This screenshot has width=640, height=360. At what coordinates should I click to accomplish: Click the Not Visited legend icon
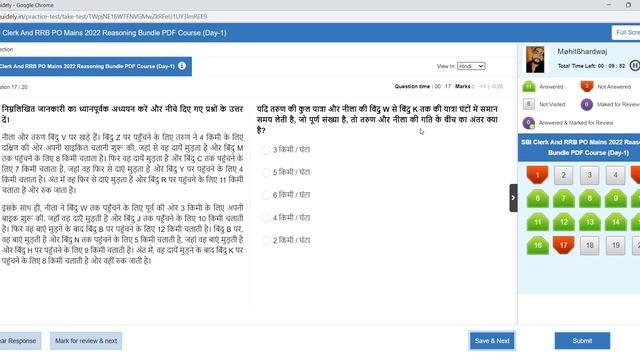tap(529, 104)
